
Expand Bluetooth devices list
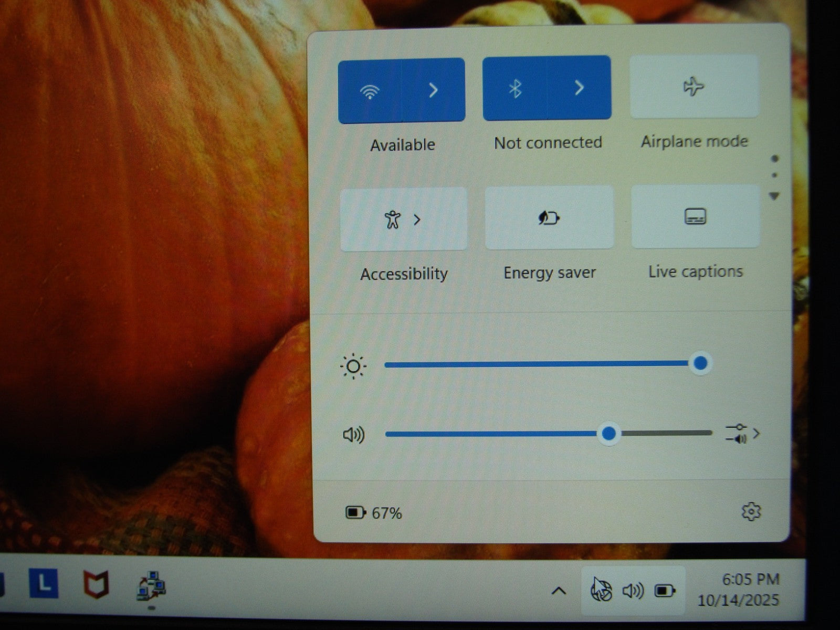click(x=579, y=88)
